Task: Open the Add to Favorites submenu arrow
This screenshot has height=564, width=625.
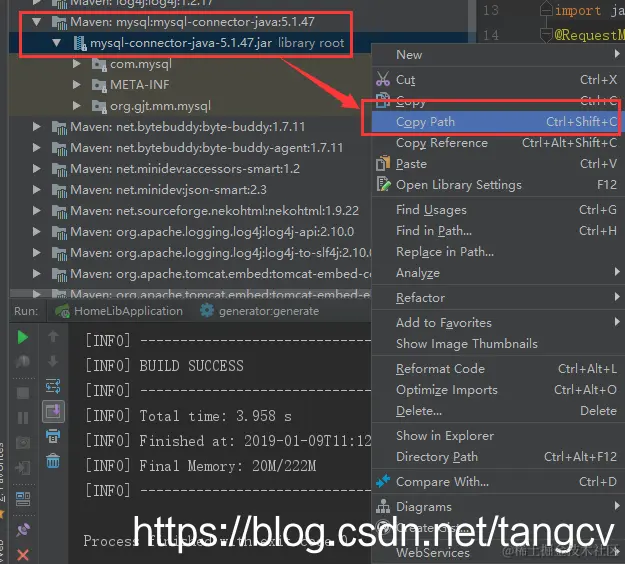Action: coord(617,322)
